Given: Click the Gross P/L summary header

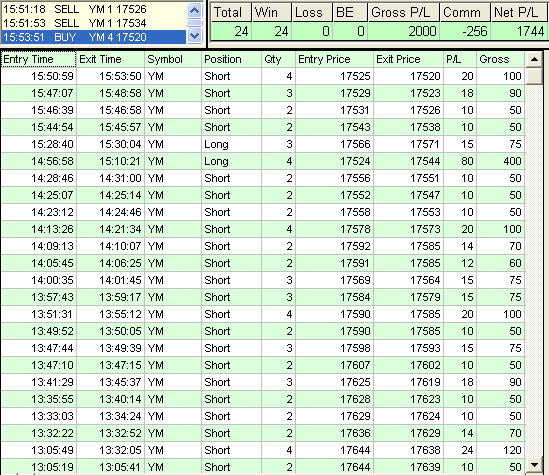Looking at the screenshot, I should pyautogui.click(x=404, y=13).
